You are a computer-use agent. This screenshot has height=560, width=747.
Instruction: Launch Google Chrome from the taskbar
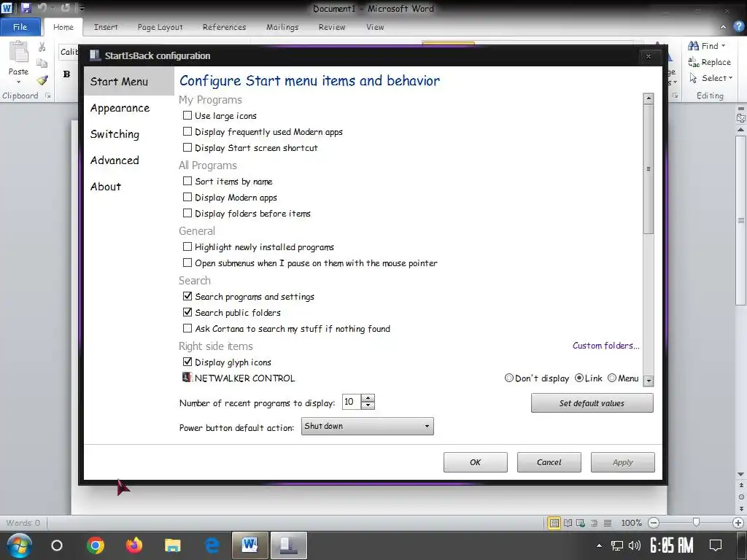pyautogui.click(x=96, y=545)
